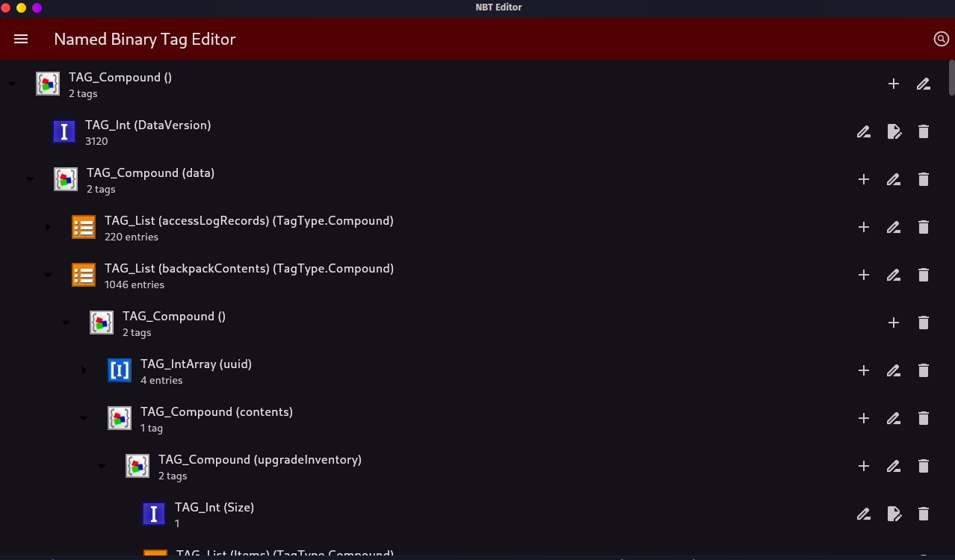
Task: Edit the DataVersion value using document icon
Action: click(894, 131)
